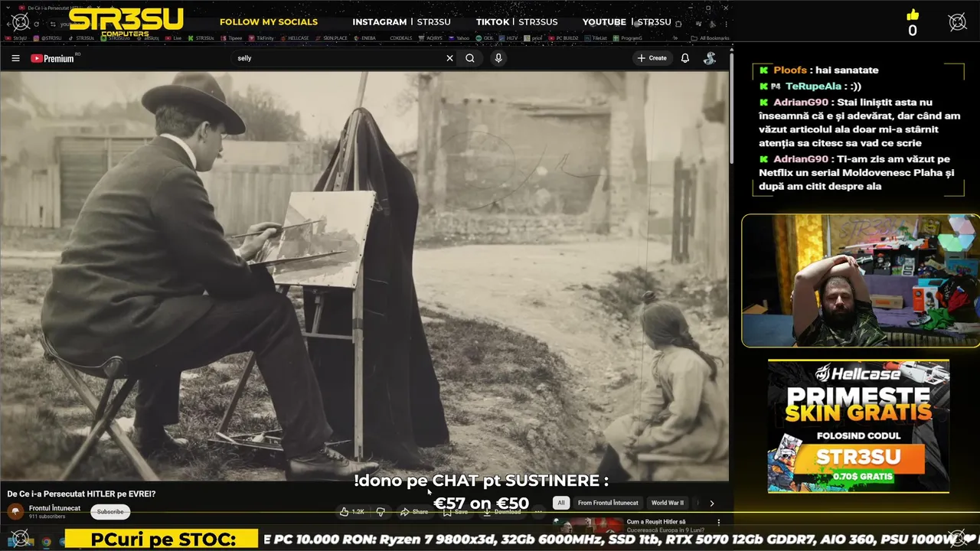Select the All filter chip

[561, 503]
